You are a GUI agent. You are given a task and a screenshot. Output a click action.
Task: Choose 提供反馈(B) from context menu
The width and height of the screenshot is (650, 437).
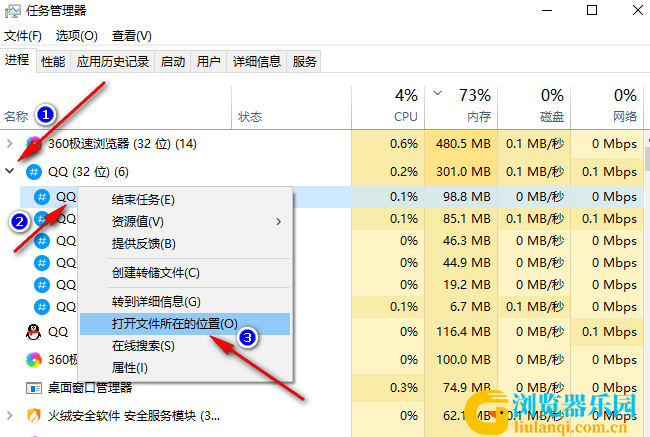tap(185, 244)
